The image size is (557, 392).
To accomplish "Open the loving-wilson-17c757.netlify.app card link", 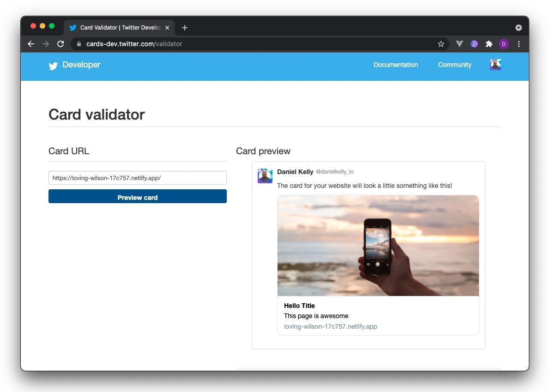I will (x=331, y=326).
